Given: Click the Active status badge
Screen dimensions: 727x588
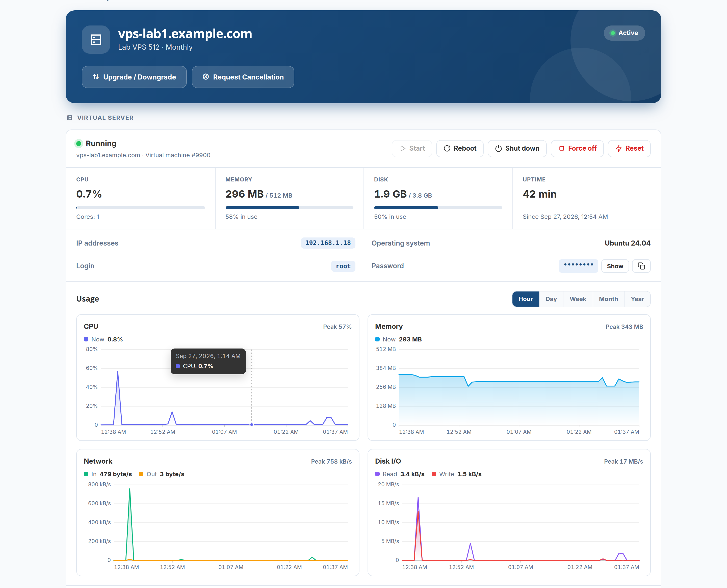Looking at the screenshot, I should point(624,33).
